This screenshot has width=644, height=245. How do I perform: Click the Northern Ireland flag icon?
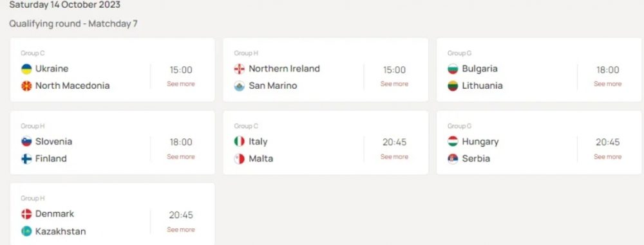tap(240, 69)
